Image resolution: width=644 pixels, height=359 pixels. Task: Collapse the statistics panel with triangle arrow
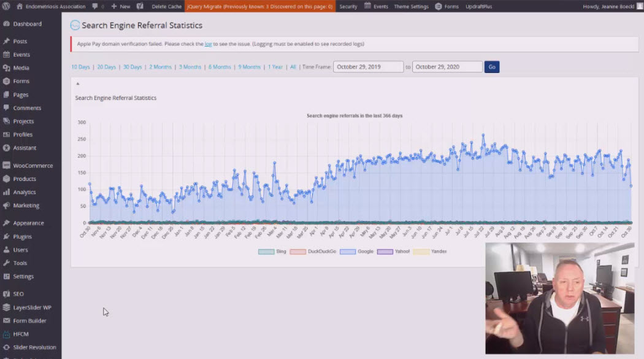(77, 83)
